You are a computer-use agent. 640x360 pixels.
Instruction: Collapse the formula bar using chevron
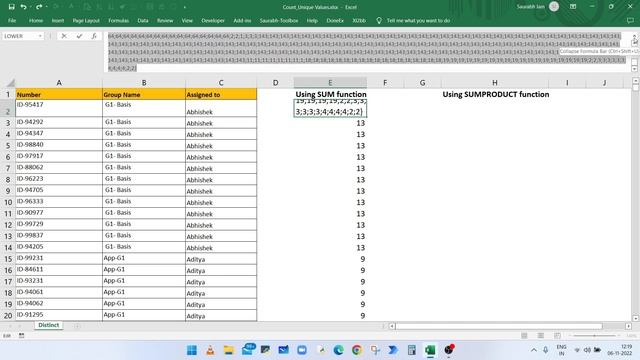(x=635, y=37)
